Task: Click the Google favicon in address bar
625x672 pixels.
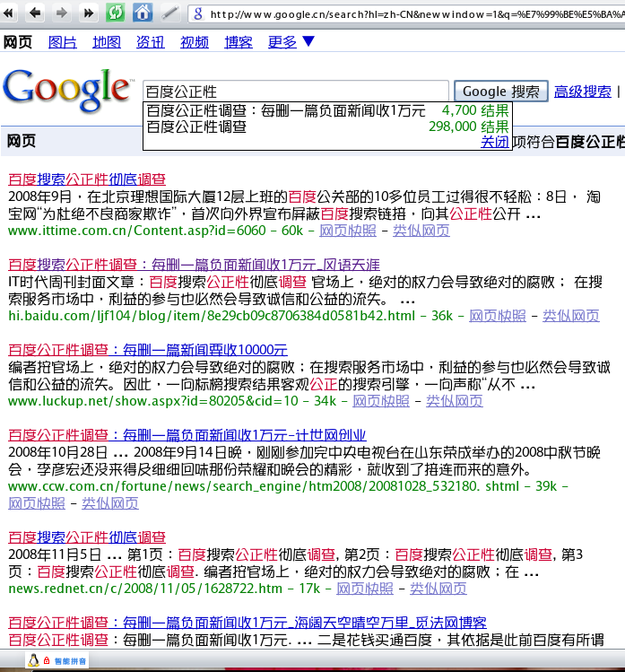Action: [x=198, y=14]
